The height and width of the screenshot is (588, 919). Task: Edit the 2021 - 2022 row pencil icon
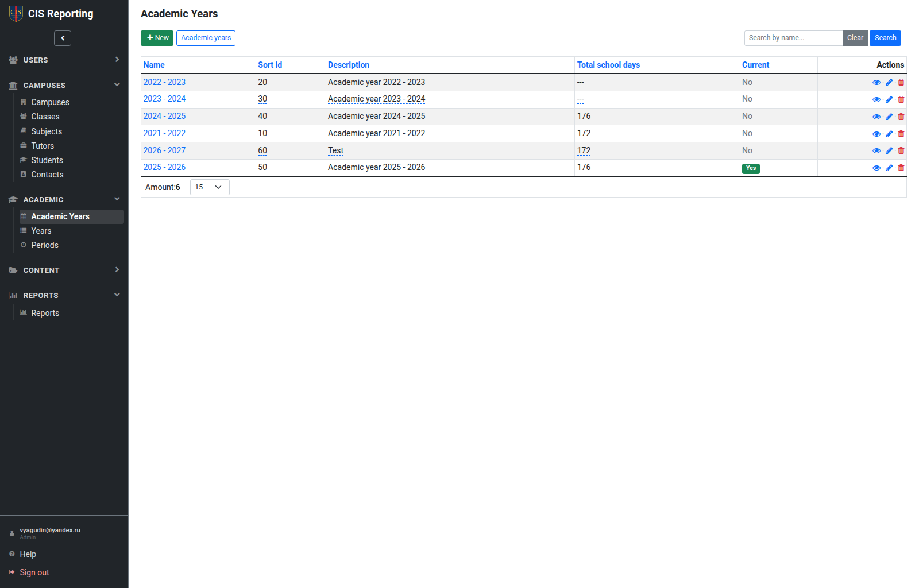(889, 134)
